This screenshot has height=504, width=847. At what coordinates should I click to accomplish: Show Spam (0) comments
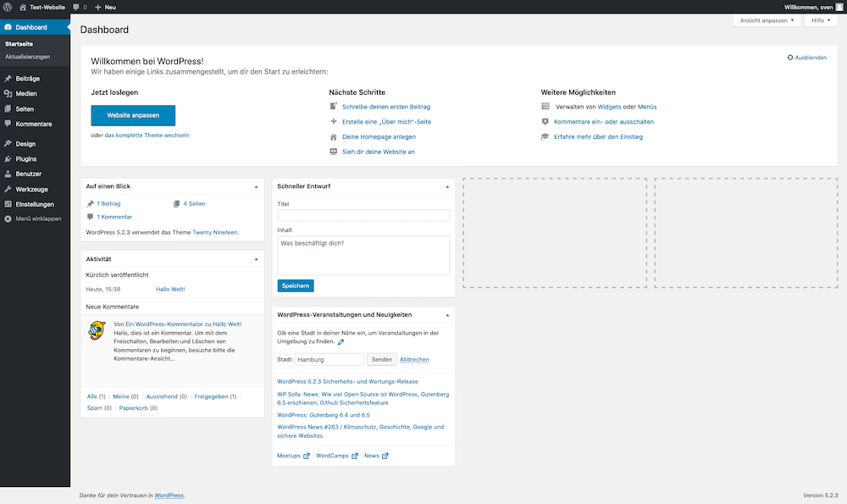pyautogui.click(x=99, y=407)
